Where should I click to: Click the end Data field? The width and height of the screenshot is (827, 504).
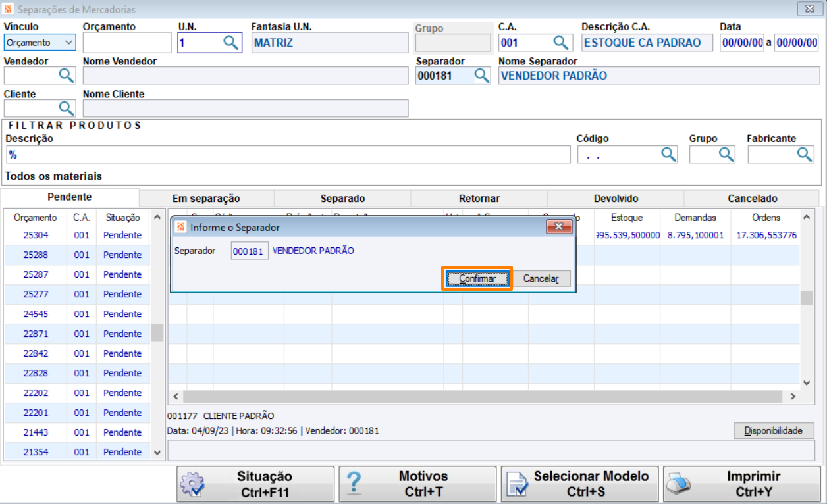pos(796,43)
